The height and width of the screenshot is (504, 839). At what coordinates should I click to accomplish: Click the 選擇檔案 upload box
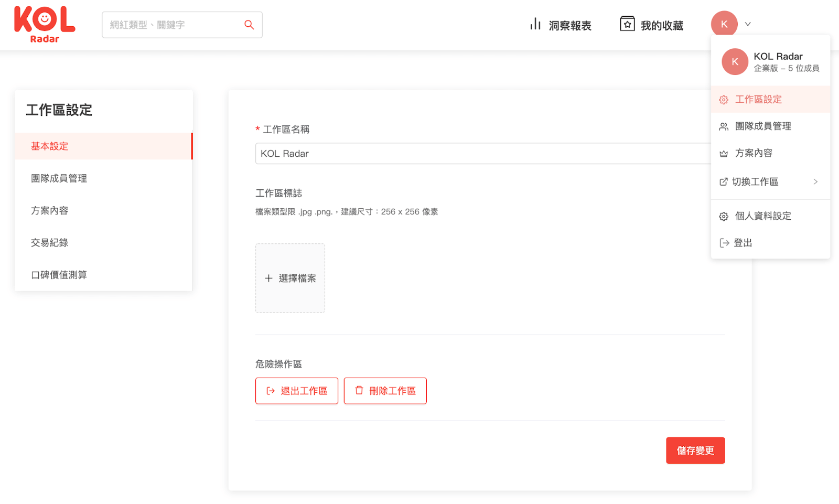pyautogui.click(x=290, y=278)
